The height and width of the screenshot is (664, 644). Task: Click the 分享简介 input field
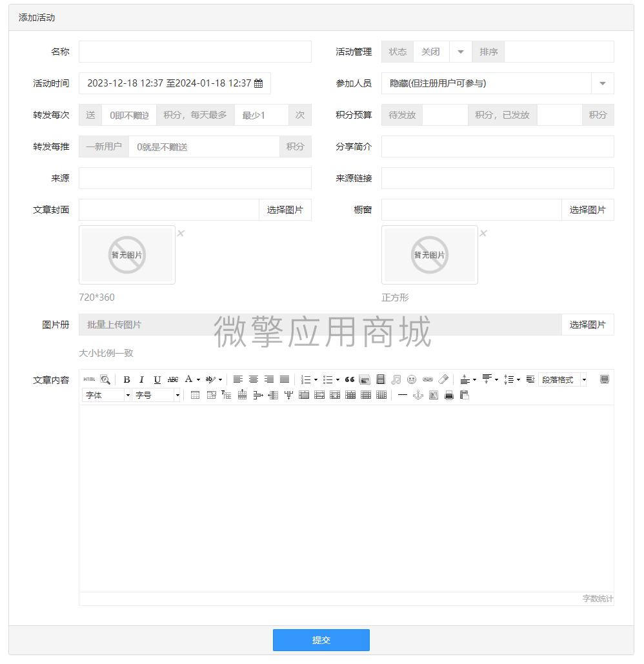[x=498, y=146]
